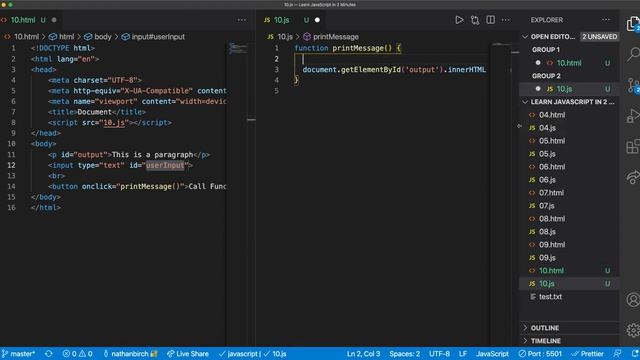Screen dimensions: 640x360
Task: Start Live Share from status bar
Action: (x=188, y=354)
